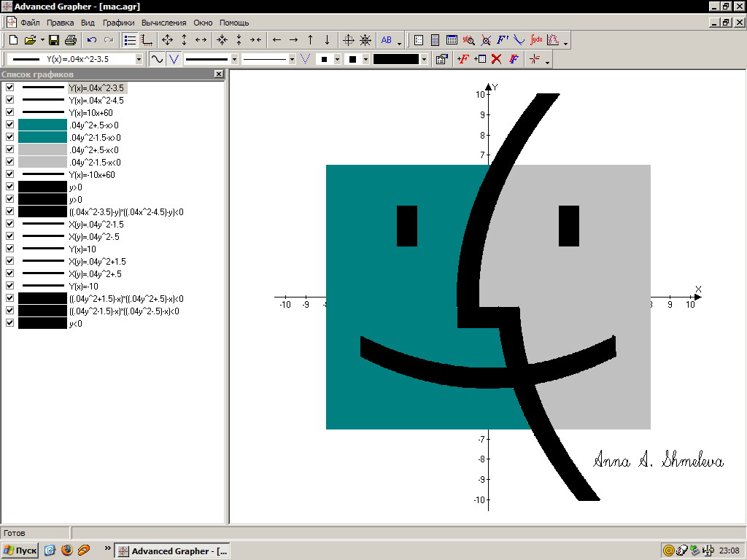Click the derivative F' icon
This screenshot has height=560, width=747.
click(x=503, y=40)
